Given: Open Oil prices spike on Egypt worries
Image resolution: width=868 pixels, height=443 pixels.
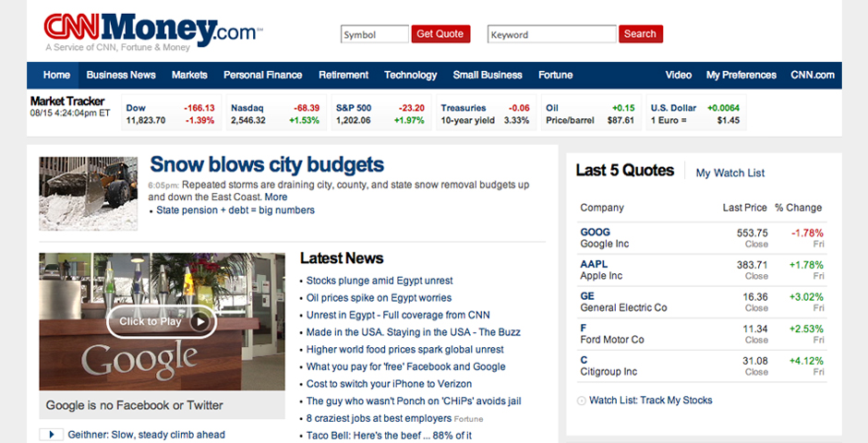Looking at the screenshot, I should pos(379,298).
